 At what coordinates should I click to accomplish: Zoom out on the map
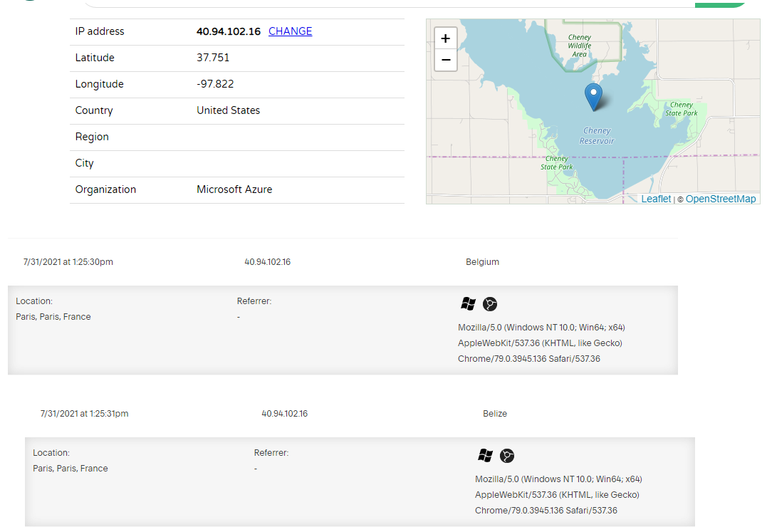[446, 60]
